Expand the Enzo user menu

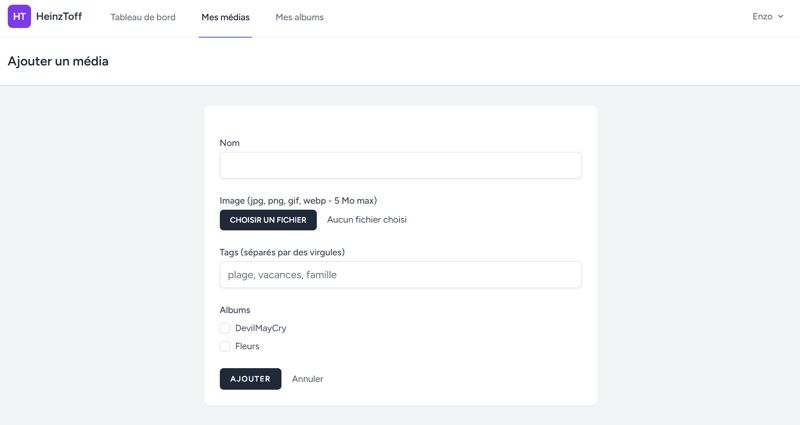coord(768,16)
